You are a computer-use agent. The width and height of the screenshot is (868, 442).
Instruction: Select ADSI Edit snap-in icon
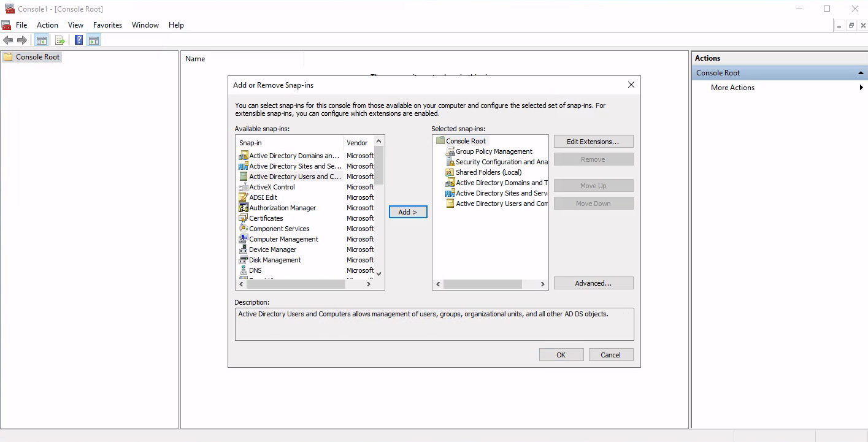(x=244, y=197)
